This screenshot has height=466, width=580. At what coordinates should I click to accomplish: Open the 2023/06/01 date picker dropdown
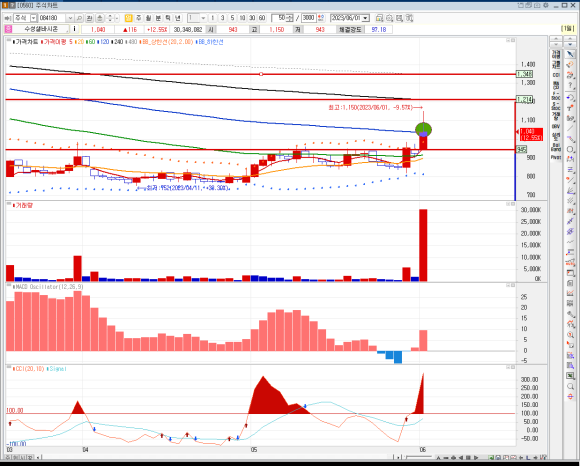[365, 18]
